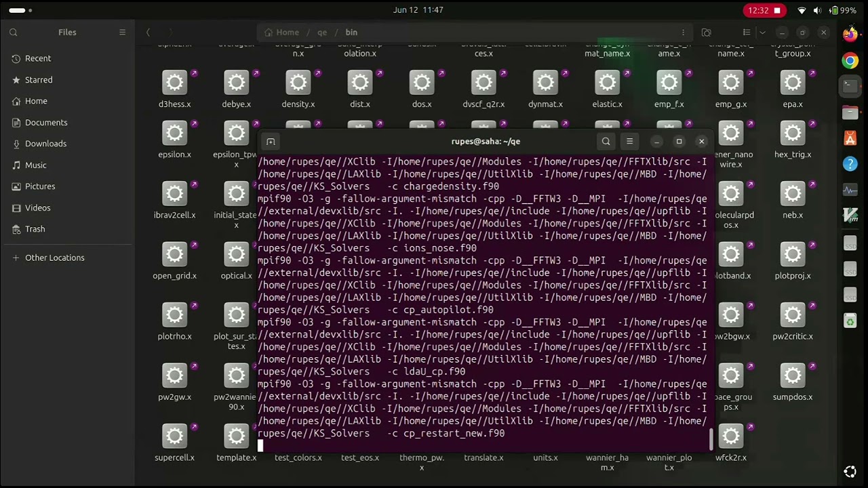
Task: Open system menu via battery indicator
Action: (x=843, y=10)
